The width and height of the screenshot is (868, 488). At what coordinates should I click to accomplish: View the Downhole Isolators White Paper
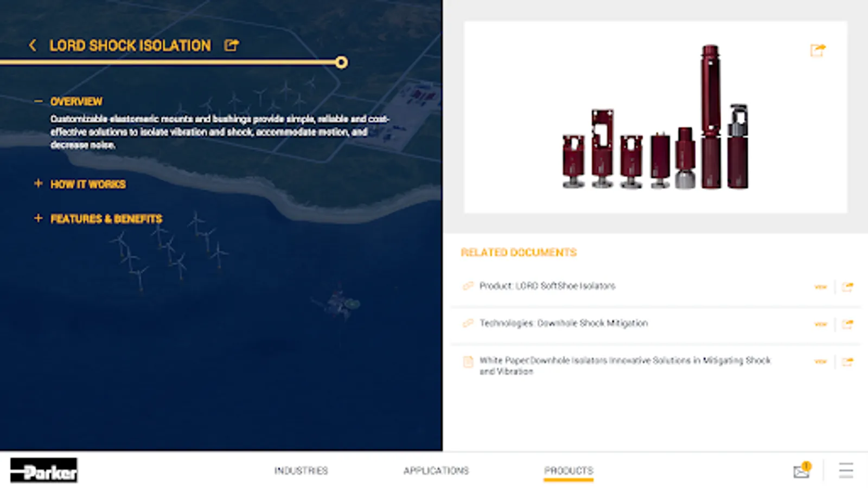point(820,362)
